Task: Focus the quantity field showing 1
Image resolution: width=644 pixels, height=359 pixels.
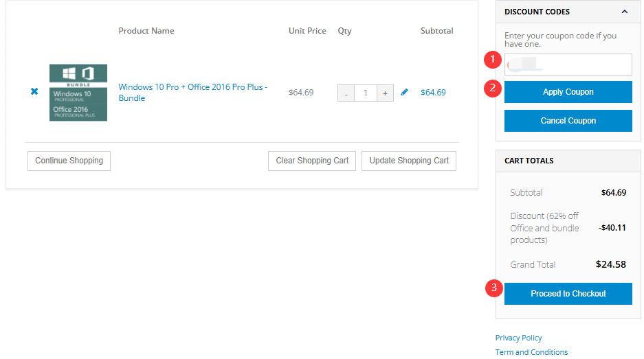Action: pyautogui.click(x=366, y=93)
